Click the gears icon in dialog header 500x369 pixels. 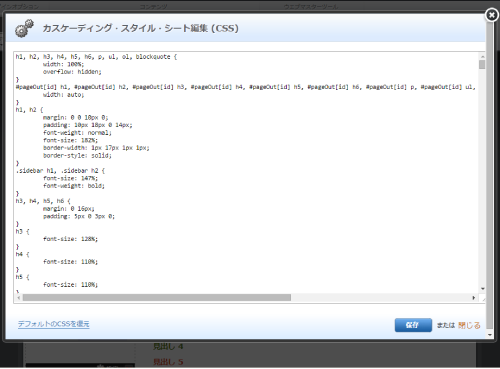pos(24,28)
